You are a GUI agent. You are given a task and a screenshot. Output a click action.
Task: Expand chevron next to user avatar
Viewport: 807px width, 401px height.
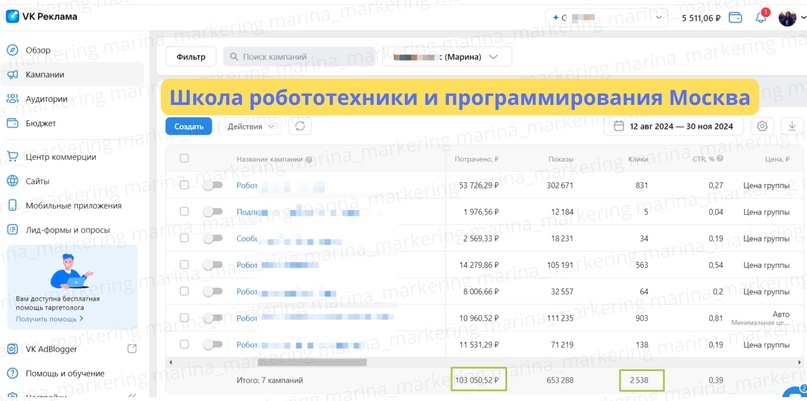[803, 18]
